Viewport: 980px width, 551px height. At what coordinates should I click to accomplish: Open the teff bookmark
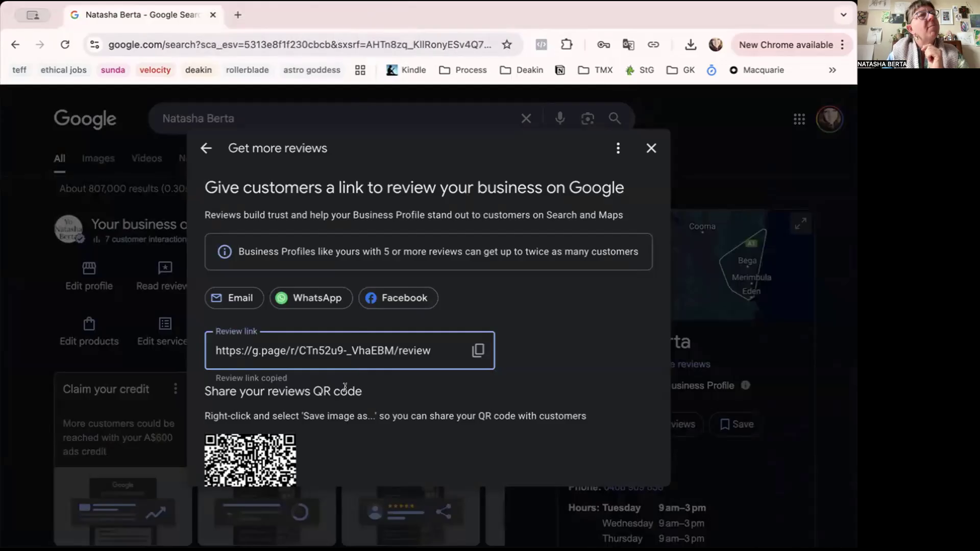[19, 70]
